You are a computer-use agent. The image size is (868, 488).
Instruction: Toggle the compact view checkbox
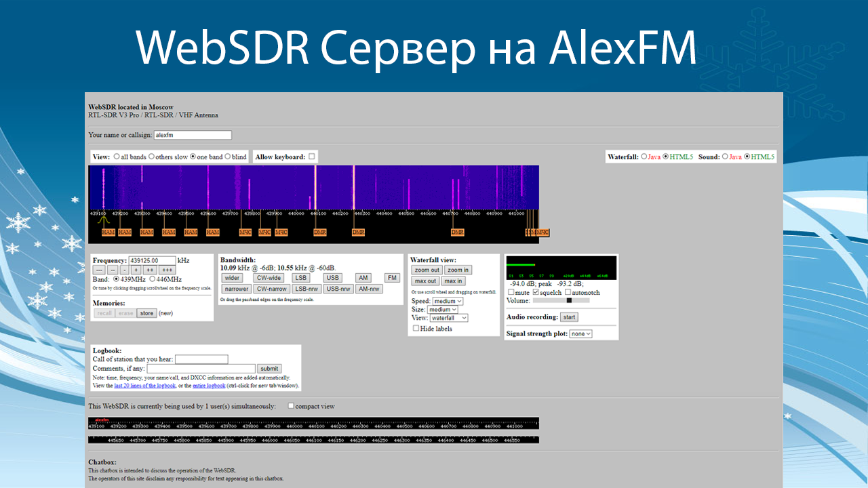[x=291, y=406]
